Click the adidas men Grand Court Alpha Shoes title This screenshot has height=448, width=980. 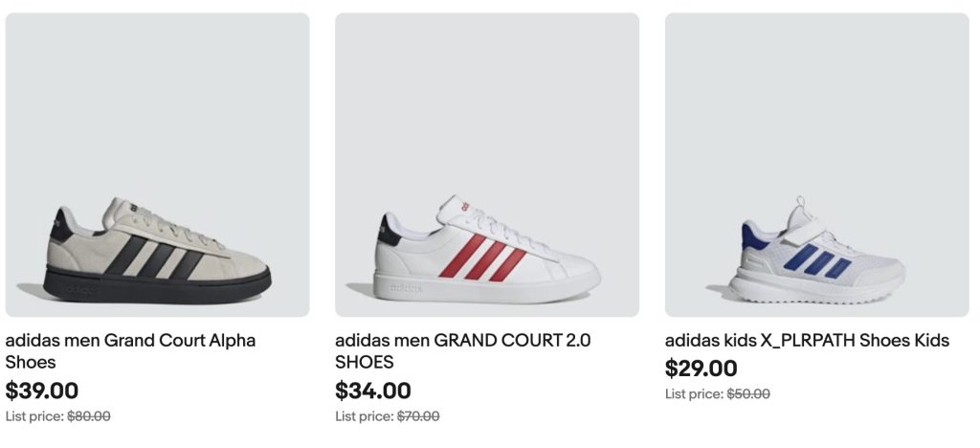(x=130, y=350)
